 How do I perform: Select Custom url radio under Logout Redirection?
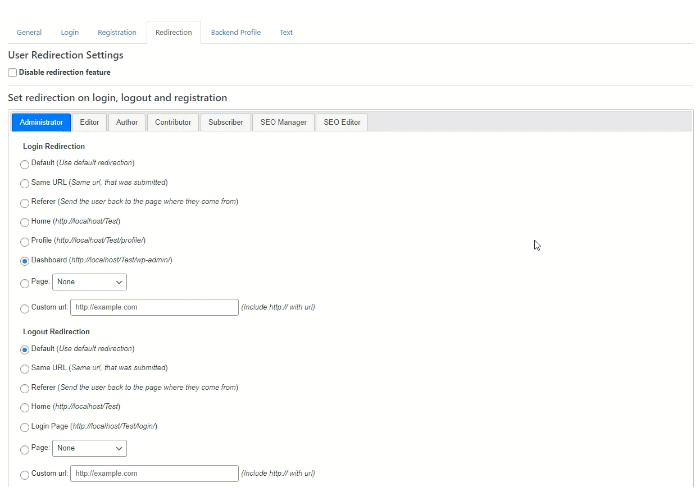(x=25, y=475)
